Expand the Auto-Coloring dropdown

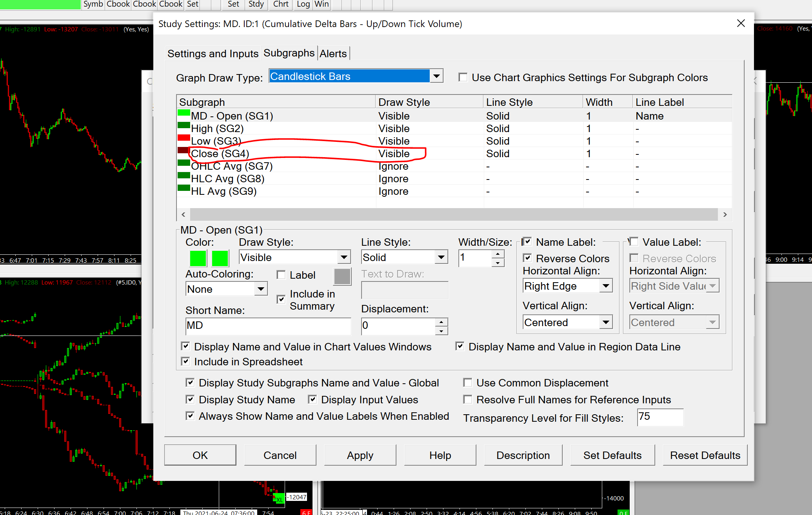260,289
